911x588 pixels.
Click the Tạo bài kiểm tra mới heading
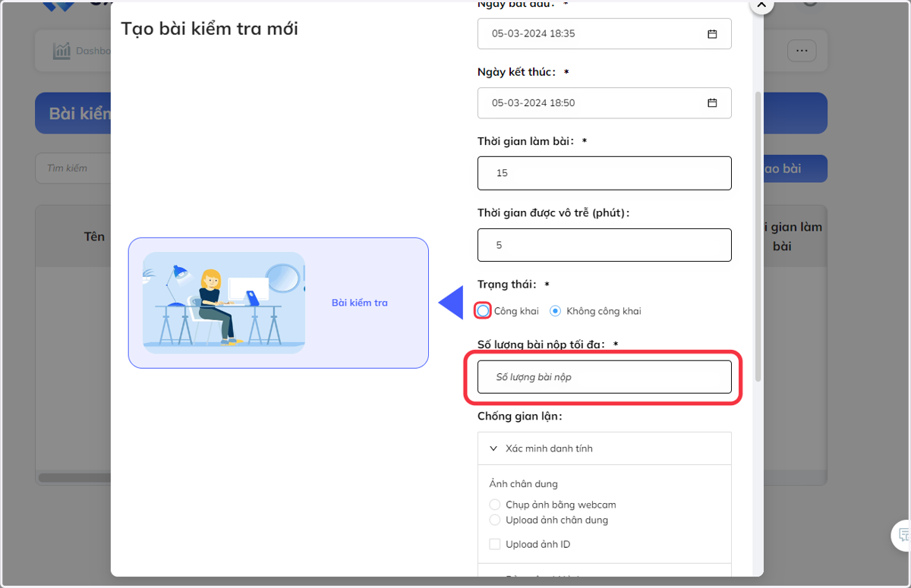[210, 29]
